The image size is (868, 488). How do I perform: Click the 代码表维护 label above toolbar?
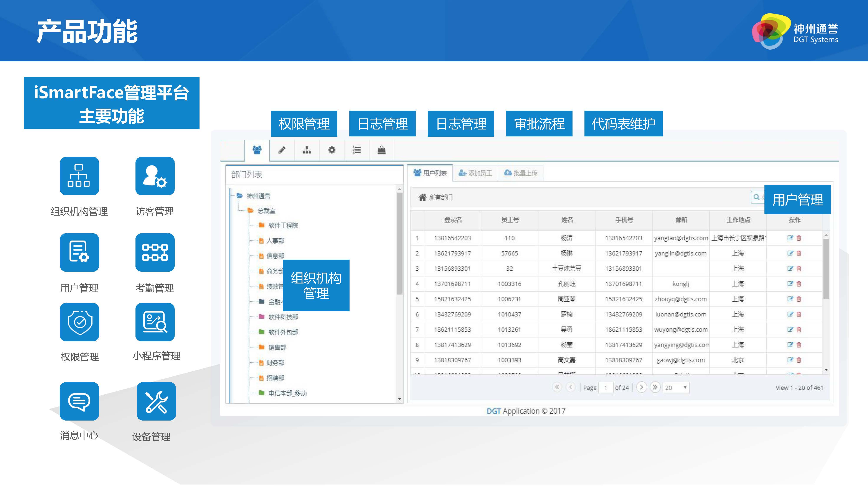coord(623,123)
